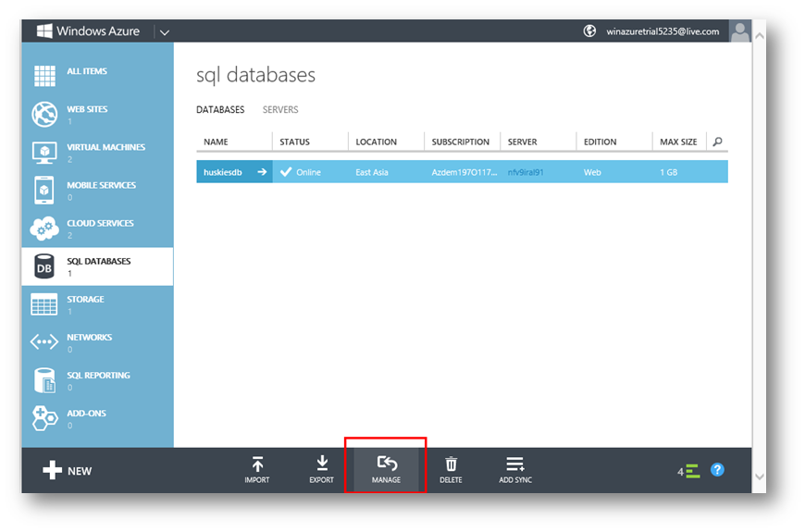Screen dimensions: 805x532
Task: Click the MANAGE command
Action: tap(386, 469)
